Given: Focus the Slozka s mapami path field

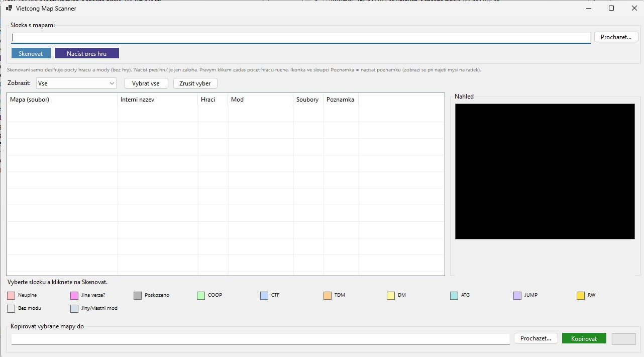Looking at the screenshot, I should [300, 38].
